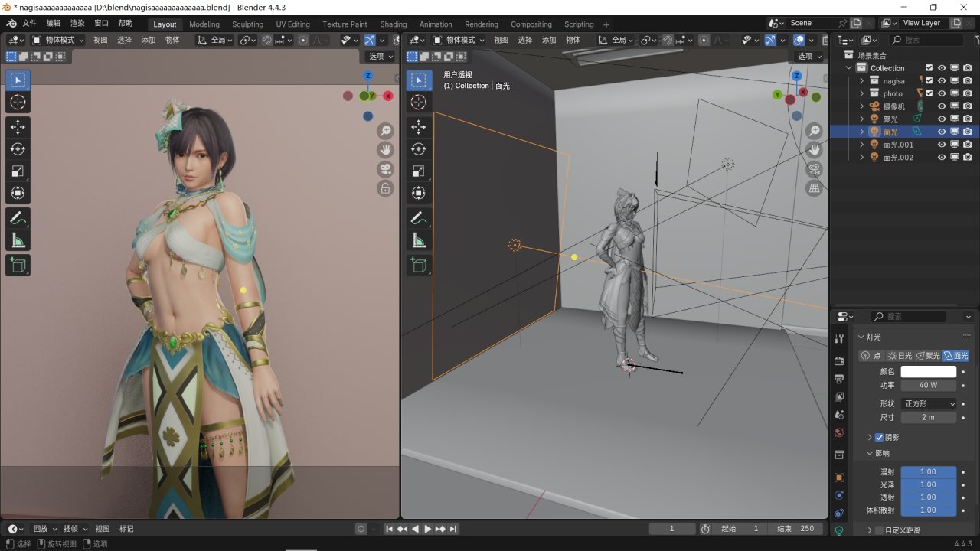Hide the 面光.001 light in outliner
The width and height of the screenshot is (980, 551).
click(x=942, y=145)
